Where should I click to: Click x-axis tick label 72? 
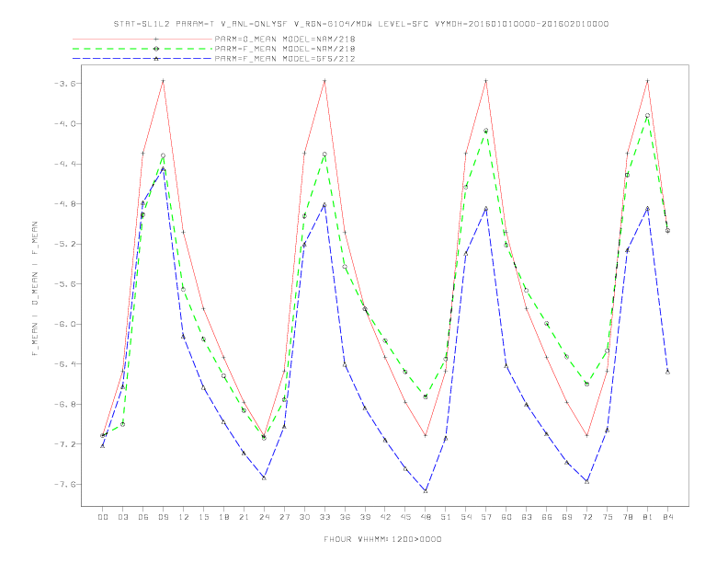pos(587,517)
